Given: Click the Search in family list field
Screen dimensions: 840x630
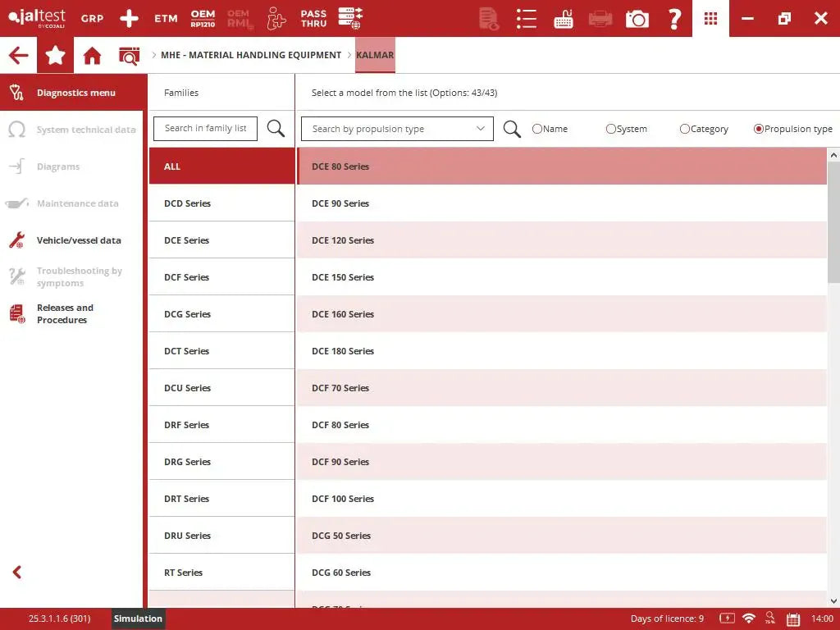Looking at the screenshot, I should tap(205, 129).
